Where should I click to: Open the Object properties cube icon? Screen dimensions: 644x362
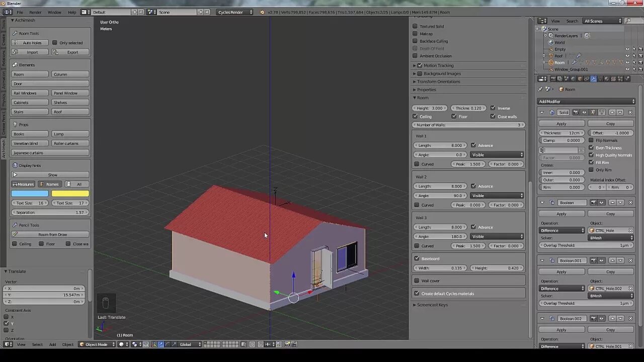coord(580,79)
